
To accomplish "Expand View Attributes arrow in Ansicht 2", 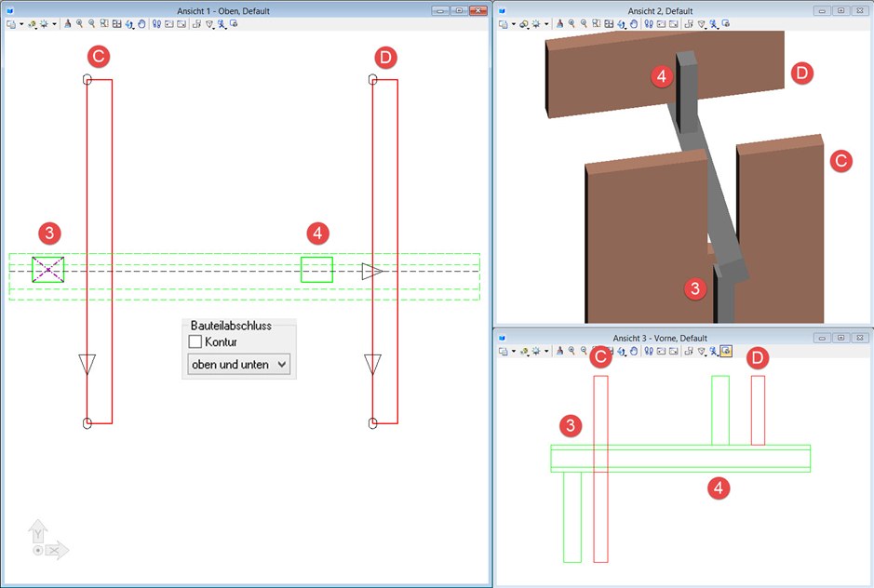I will (514, 24).
